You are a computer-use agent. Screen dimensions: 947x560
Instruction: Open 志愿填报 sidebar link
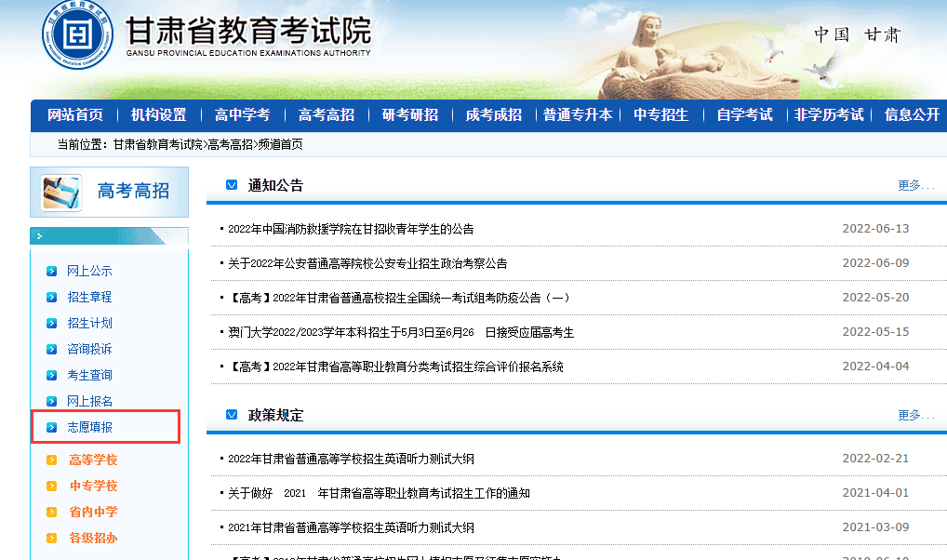click(x=89, y=428)
